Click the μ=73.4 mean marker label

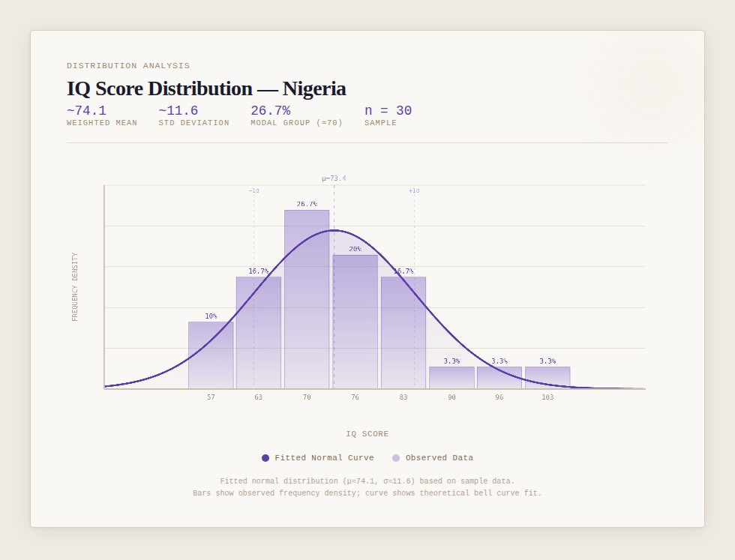pyautogui.click(x=334, y=178)
